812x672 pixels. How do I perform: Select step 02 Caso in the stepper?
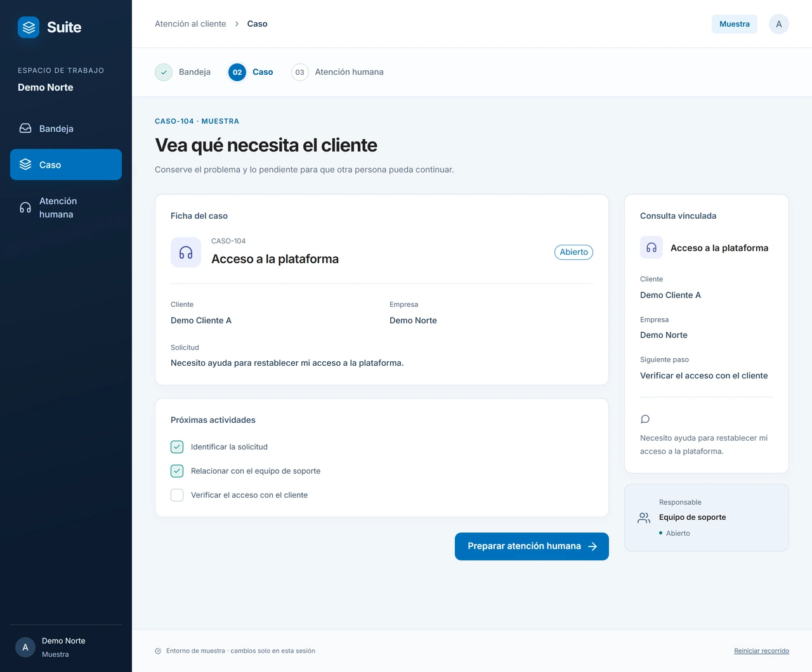click(251, 72)
